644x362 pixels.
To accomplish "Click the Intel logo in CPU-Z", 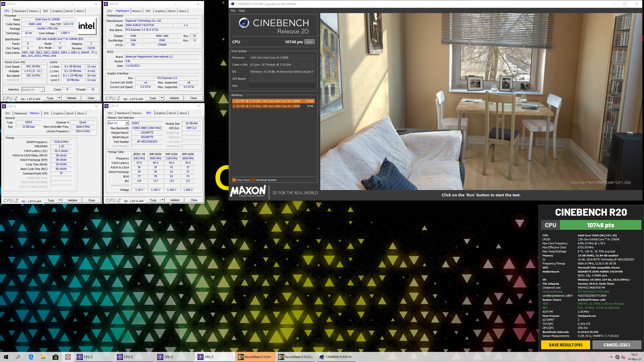I will click(87, 26).
